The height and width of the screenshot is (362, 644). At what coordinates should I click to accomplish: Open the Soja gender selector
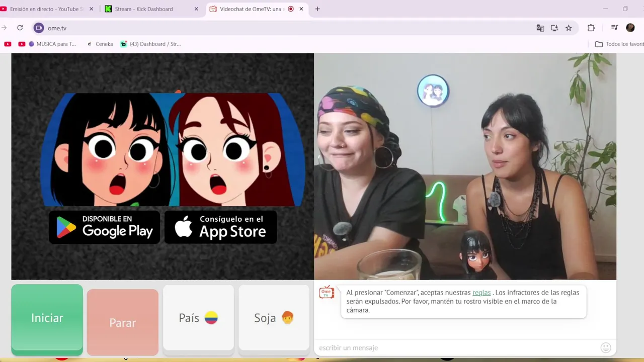pos(274,318)
